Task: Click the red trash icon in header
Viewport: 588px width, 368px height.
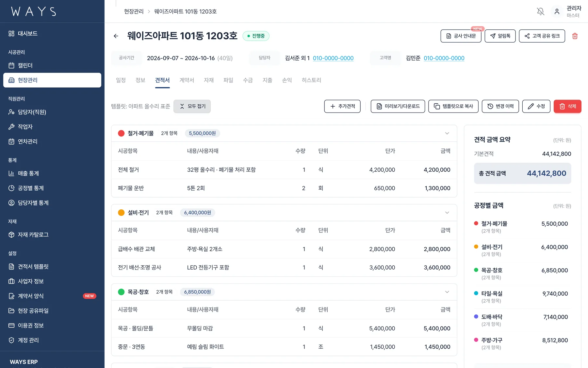Action: pos(575,36)
